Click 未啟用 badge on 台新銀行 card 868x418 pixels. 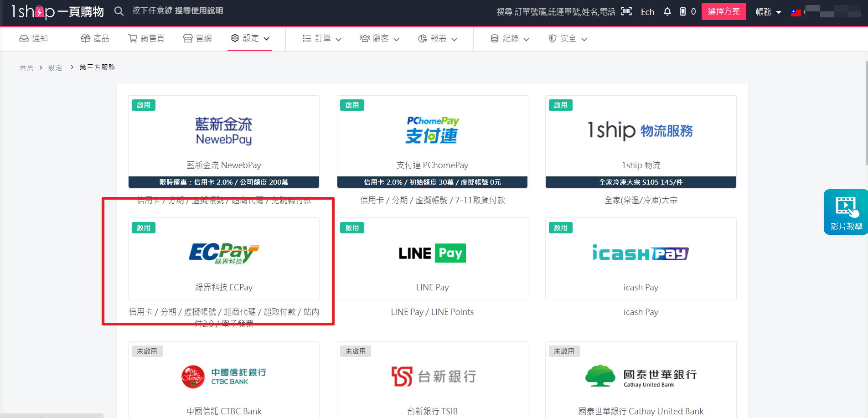point(356,351)
